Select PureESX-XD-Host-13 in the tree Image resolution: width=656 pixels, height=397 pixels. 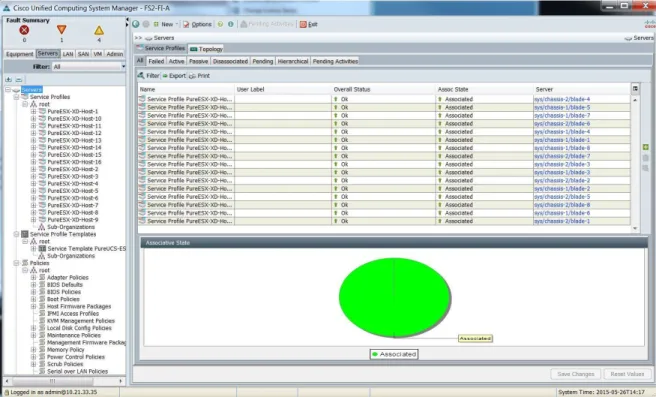point(74,140)
